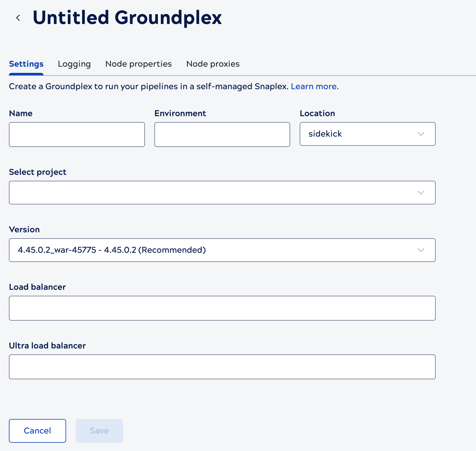
Task: Expand the Select project dropdown
Action: [x=222, y=193]
